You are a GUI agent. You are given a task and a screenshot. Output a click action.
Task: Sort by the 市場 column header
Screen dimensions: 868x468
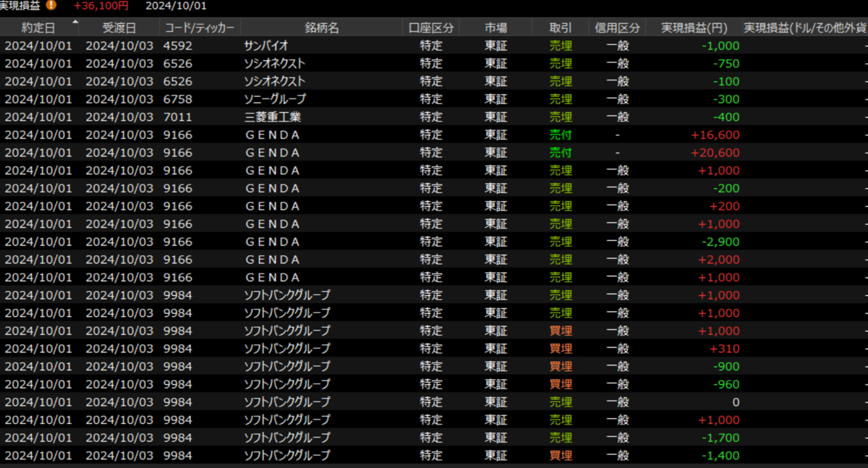pyautogui.click(x=495, y=27)
